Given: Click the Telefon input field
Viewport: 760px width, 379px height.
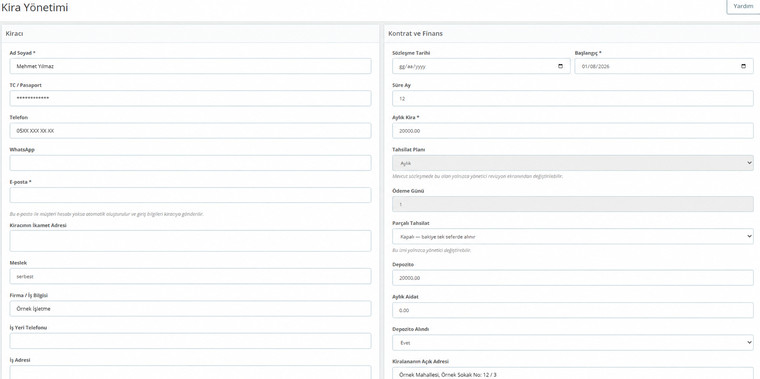Looking at the screenshot, I should click(x=190, y=131).
